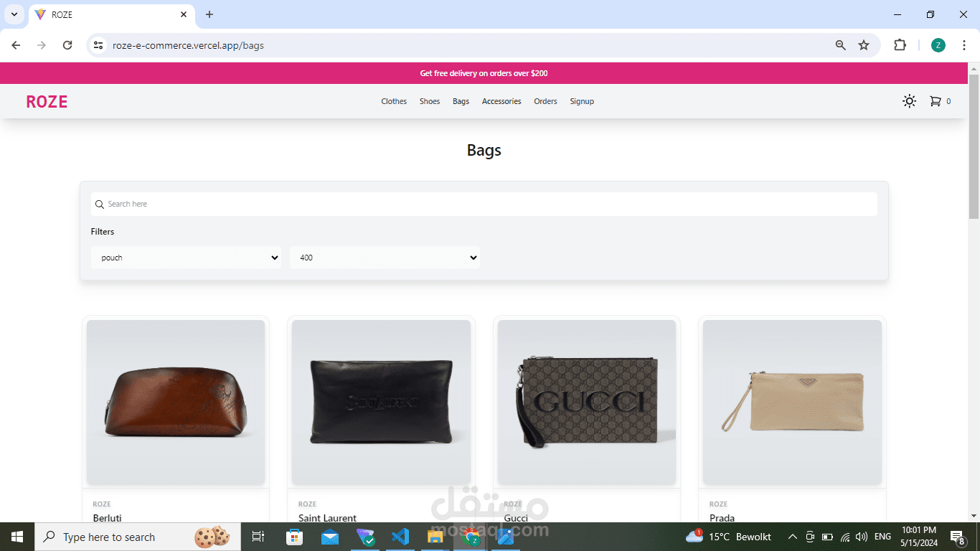The image size is (980, 551).
Task: Navigate to Accessories
Action: [501, 101]
